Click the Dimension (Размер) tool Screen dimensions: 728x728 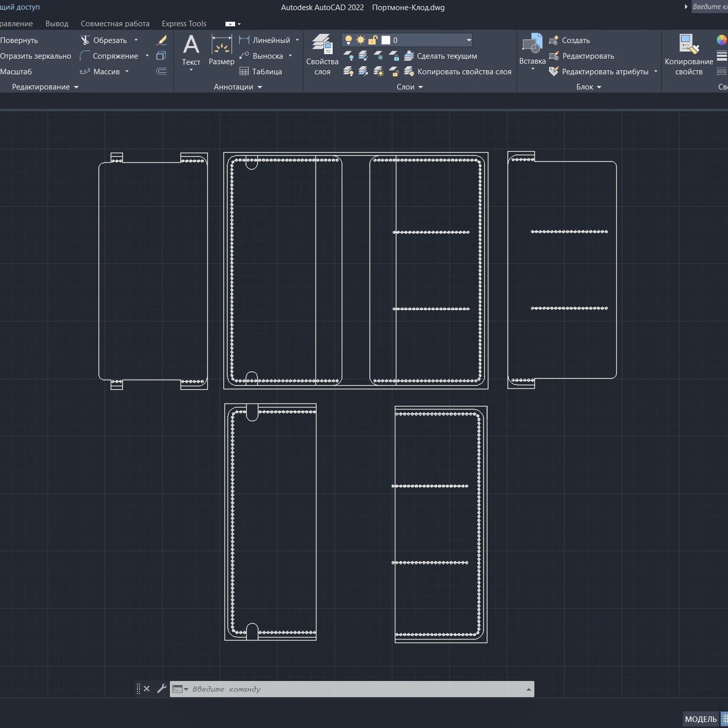tap(221, 51)
